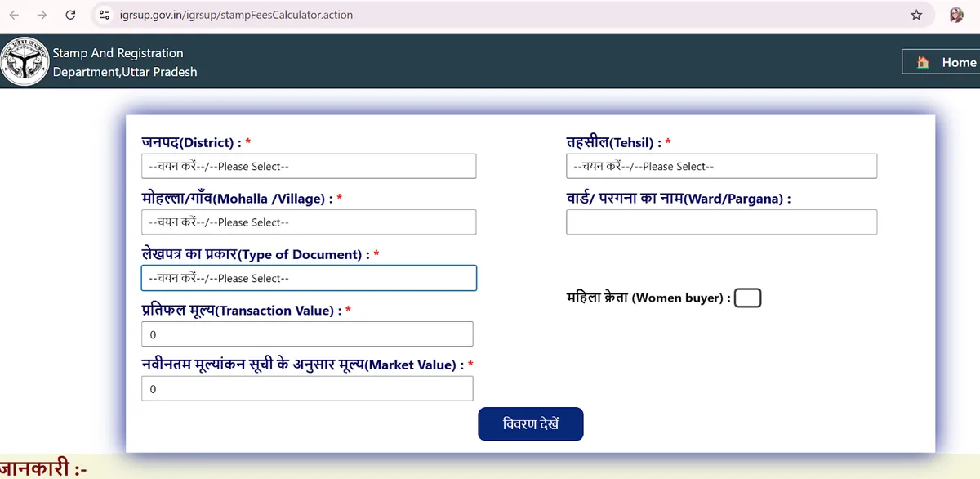
Task: Select the Market Value input field
Action: click(x=307, y=388)
